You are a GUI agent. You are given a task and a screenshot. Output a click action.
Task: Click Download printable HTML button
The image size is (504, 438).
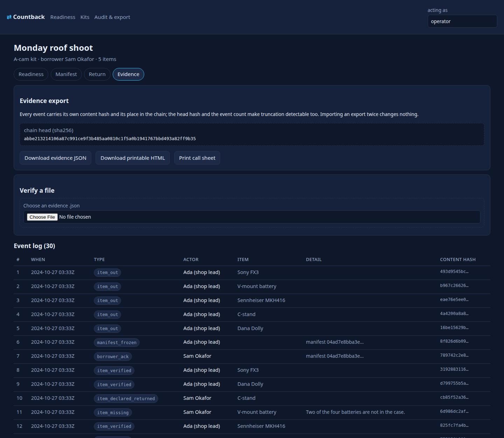pyautogui.click(x=133, y=158)
